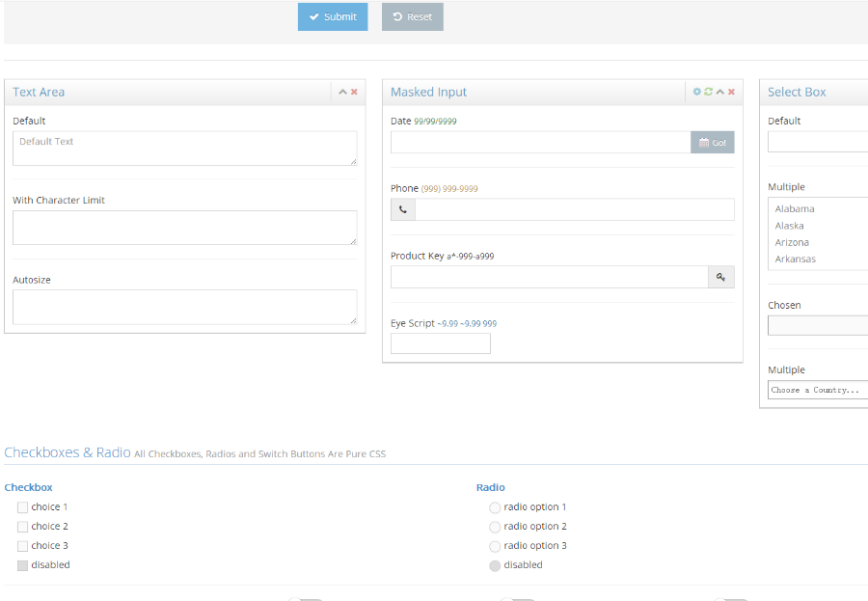The image size is (868, 601).
Task: Reload the Masked Input panel
Action: click(708, 92)
